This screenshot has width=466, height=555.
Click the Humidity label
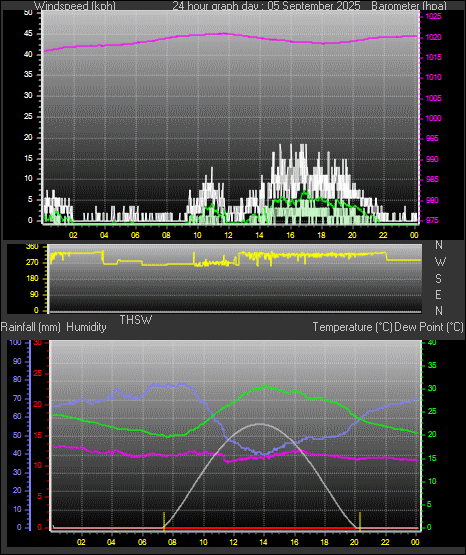click(x=86, y=327)
